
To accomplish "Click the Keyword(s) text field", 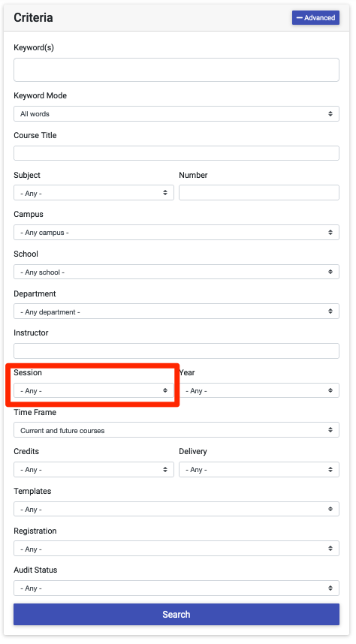I will 176,70.
